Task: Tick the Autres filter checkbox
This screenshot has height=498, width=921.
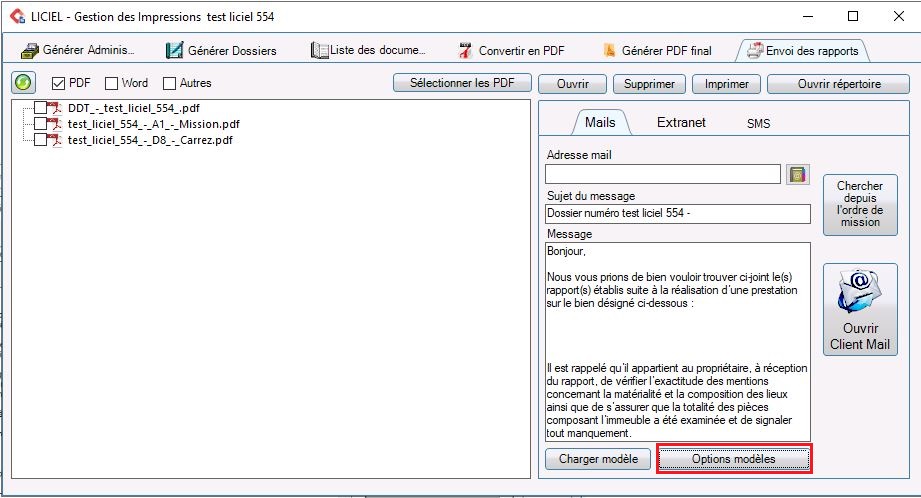Action: click(170, 84)
